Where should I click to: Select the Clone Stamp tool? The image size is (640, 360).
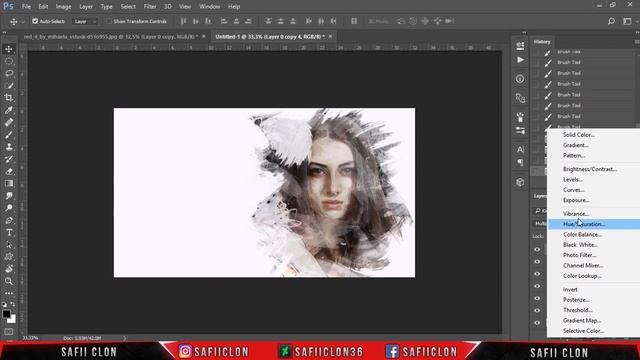coord(9,147)
